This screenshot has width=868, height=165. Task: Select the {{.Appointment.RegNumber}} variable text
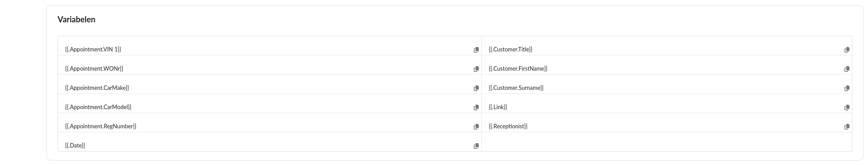coord(100,126)
